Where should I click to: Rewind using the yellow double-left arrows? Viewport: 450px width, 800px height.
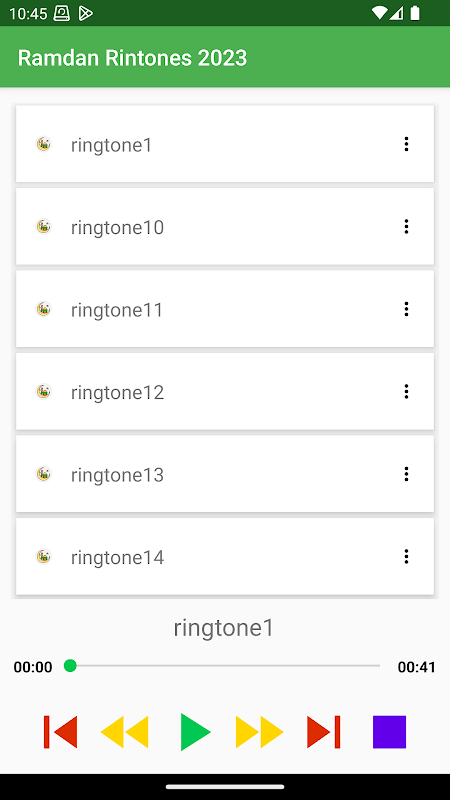tap(124, 732)
